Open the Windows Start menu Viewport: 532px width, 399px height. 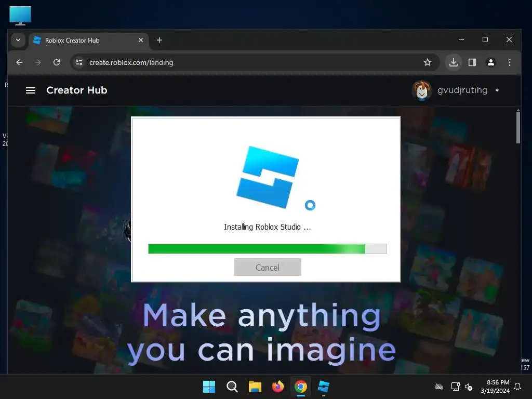pyautogui.click(x=209, y=387)
